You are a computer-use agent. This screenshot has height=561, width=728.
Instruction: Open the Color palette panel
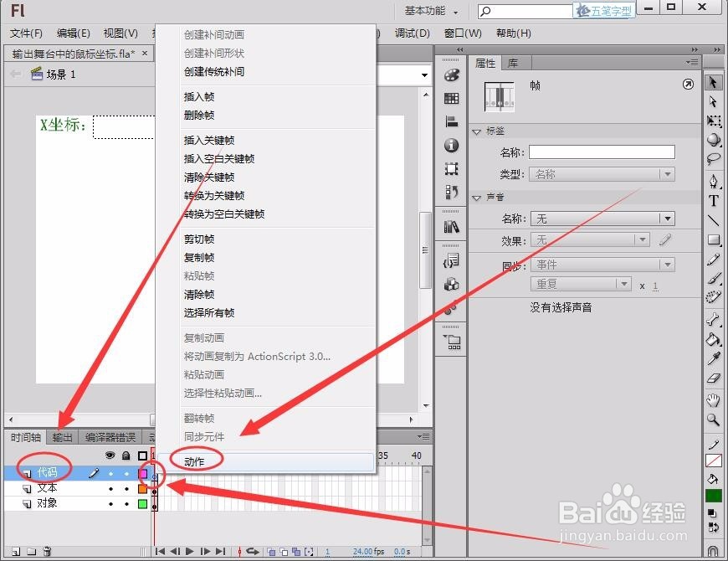pyautogui.click(x=451, y=75)
